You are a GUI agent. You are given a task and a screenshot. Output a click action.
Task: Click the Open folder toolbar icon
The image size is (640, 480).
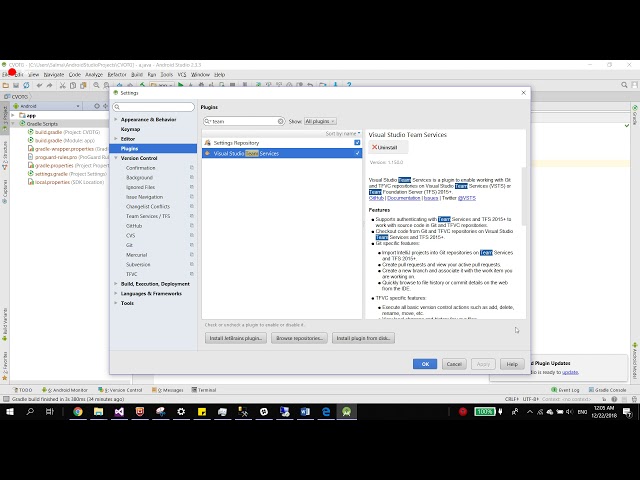[6, 85]
